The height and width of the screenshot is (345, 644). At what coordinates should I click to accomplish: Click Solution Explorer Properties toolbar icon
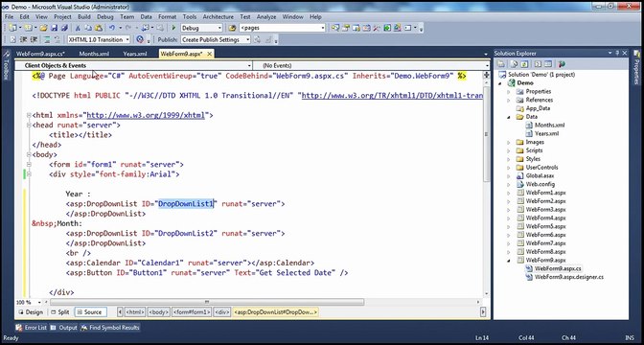tap(500, 64)
